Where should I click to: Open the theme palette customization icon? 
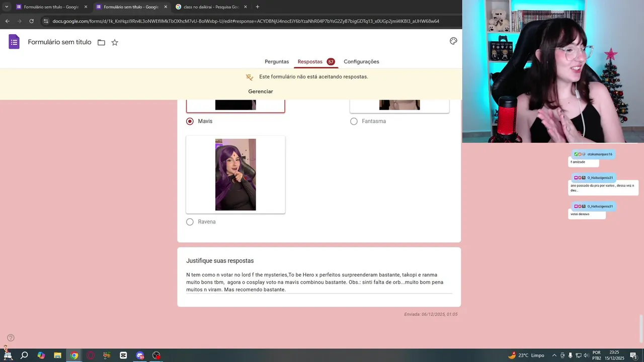point(453,41)
